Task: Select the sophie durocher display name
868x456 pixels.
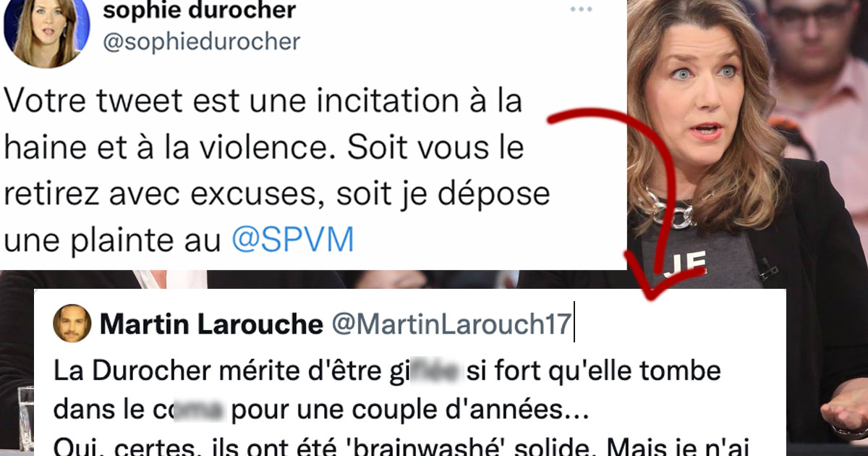Action: [x=199, y=10]
